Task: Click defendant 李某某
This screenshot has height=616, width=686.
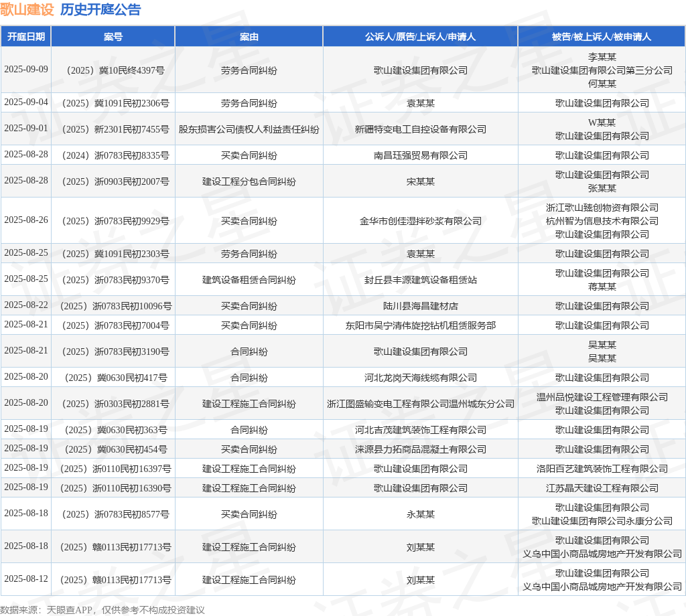Action: (x=602, y=58)
